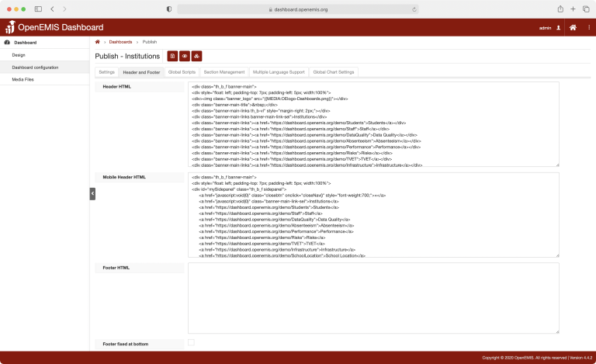This screenshot has height=364, width=596.
Task: Click the breadcrumb home icon
Action: 97,42
